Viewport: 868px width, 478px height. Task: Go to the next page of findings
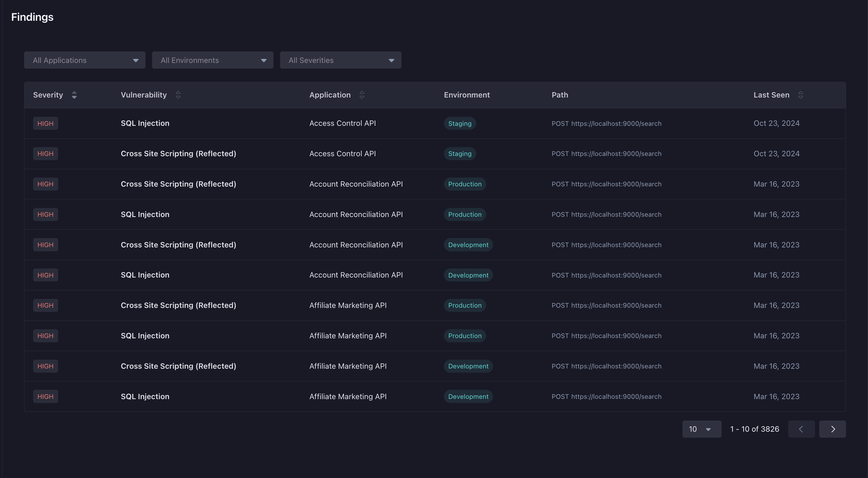(832, 429)
